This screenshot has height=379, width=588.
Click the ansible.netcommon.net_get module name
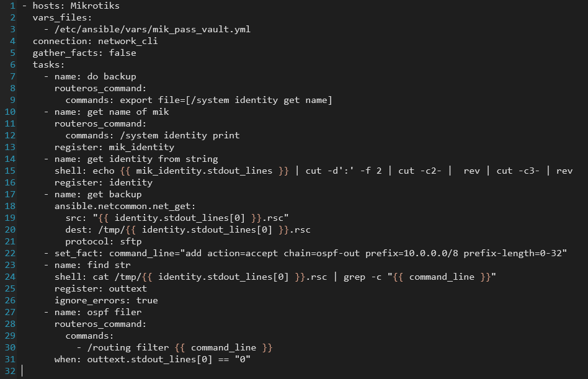click(x=125, y=206)
